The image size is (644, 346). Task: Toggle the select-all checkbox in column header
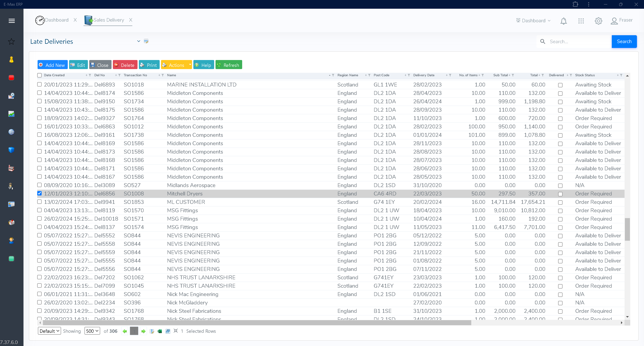pyautogui.click(x=39, y=75)
